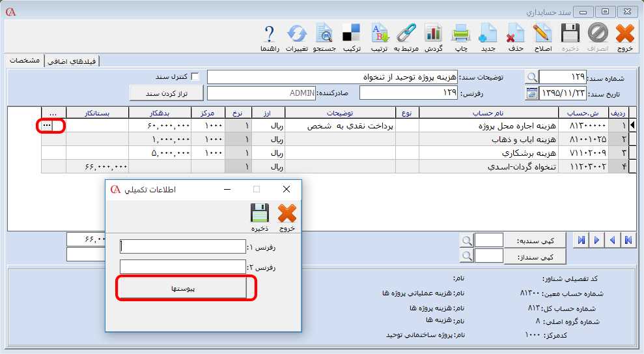Click the Balance Document (تراز کردن سند) button
Viewport: 644px width, 354px height.
tap(166, 93)
